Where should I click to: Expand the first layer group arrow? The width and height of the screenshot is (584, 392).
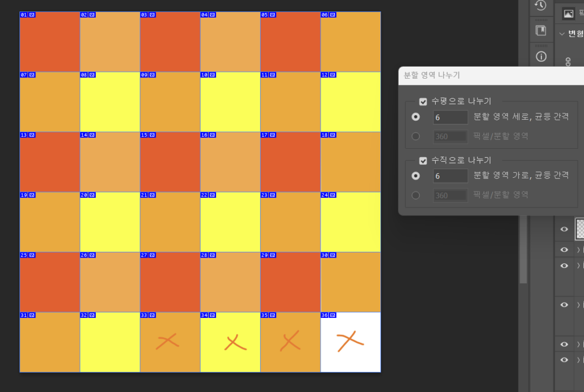click(578, 250)
